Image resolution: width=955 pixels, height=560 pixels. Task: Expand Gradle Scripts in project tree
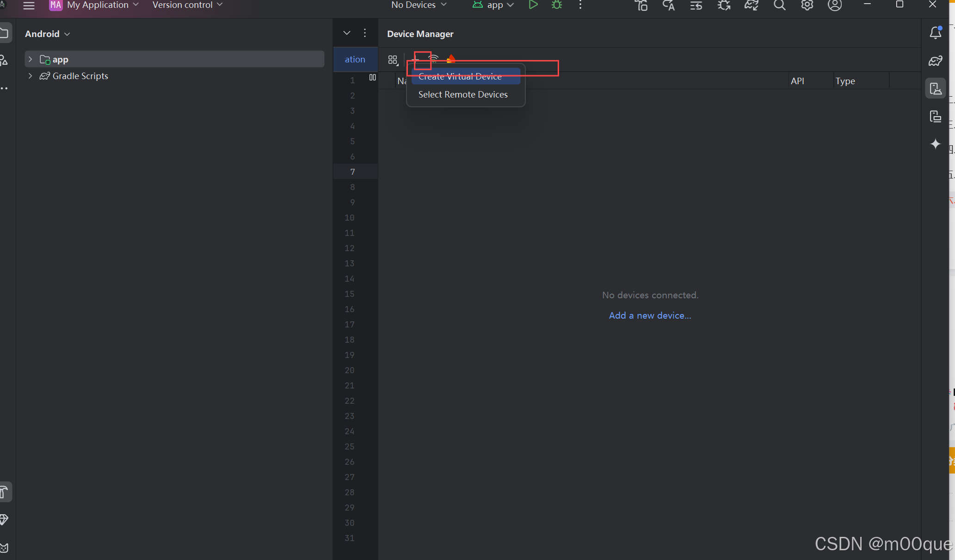(30, 75)
